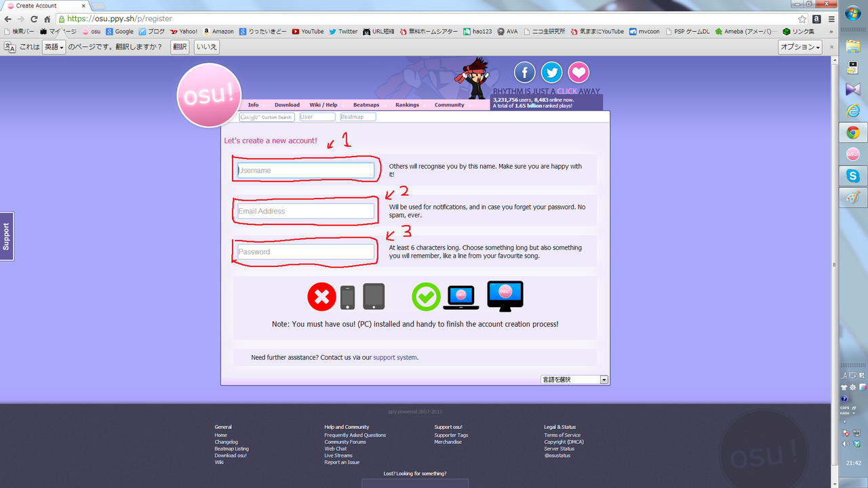Open the Google bookmark
The height and width of the screenshot is (488, 868).
coord(119,31)
